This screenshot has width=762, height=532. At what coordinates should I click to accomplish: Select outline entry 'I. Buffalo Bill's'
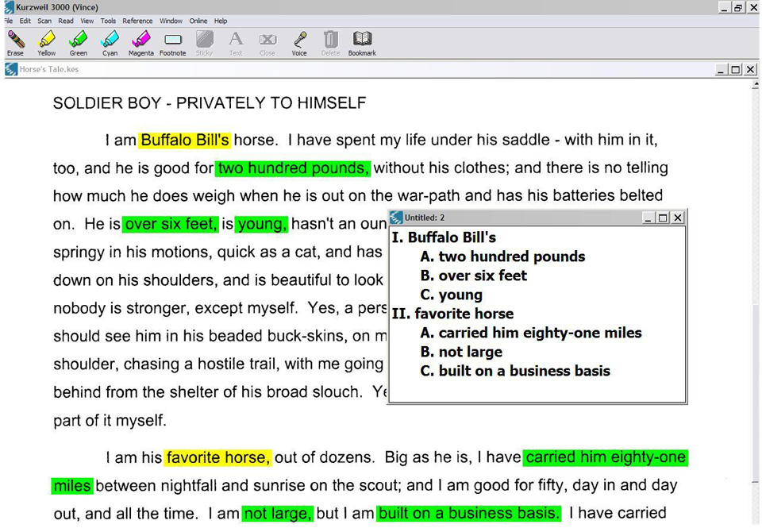444,237
